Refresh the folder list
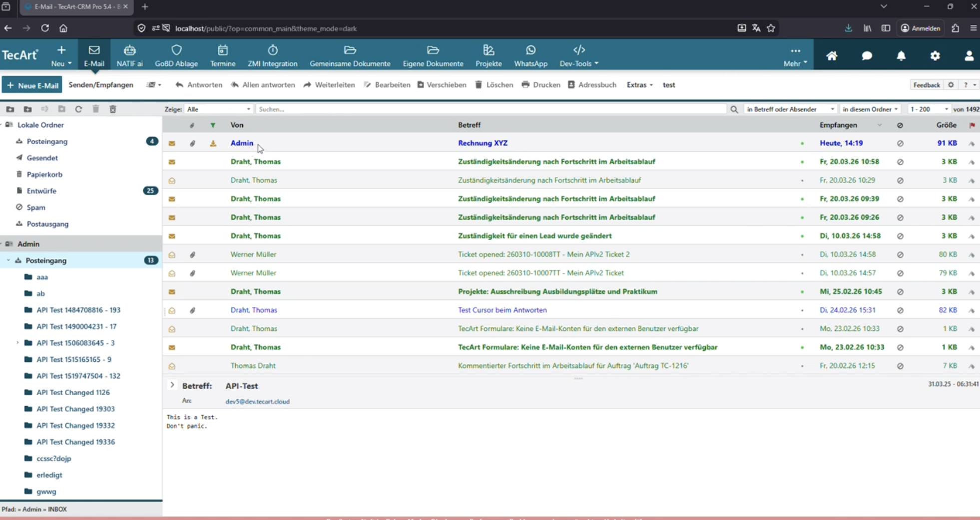This screenshot has height=520, width=980. point(78,109)
